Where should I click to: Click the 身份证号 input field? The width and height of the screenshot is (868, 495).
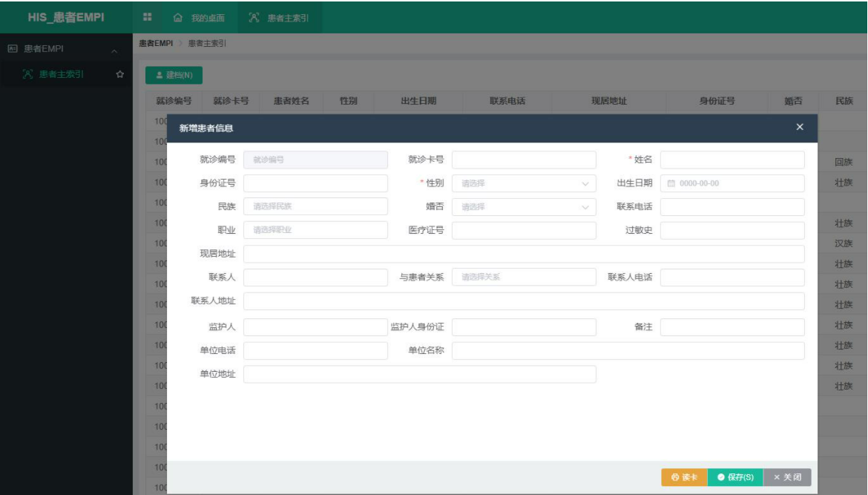pos(315,183)
